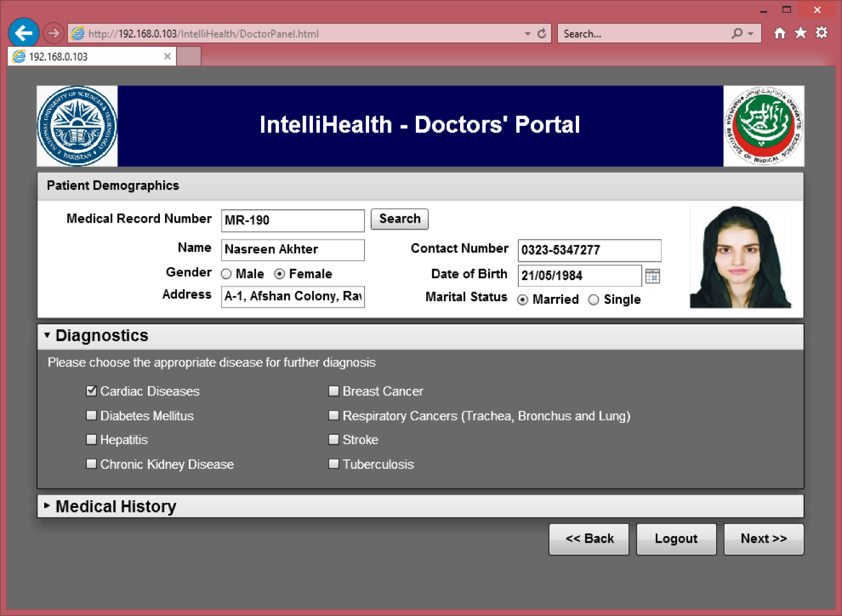
Task: Open browser settings gear icon
Action: (x=822, y=33)
